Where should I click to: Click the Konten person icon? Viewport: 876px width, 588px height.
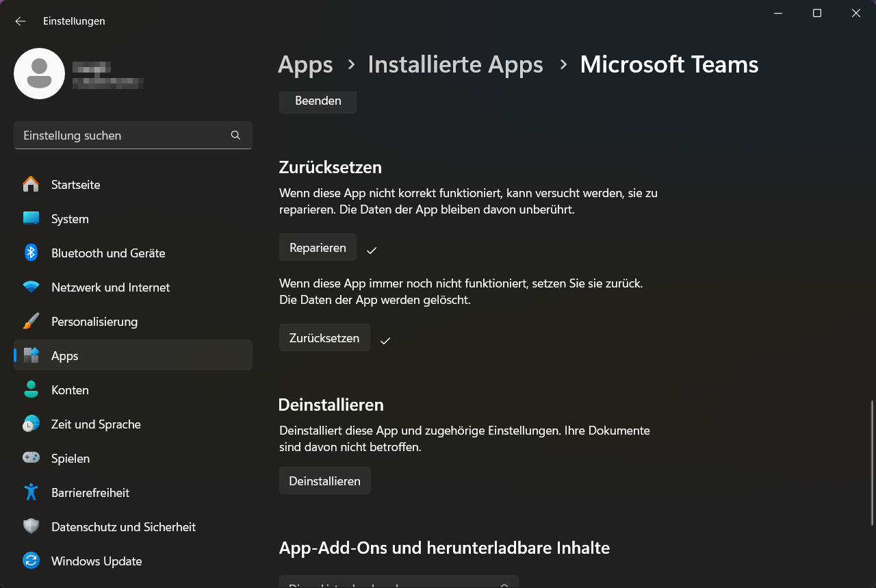(x=31, y=390)
